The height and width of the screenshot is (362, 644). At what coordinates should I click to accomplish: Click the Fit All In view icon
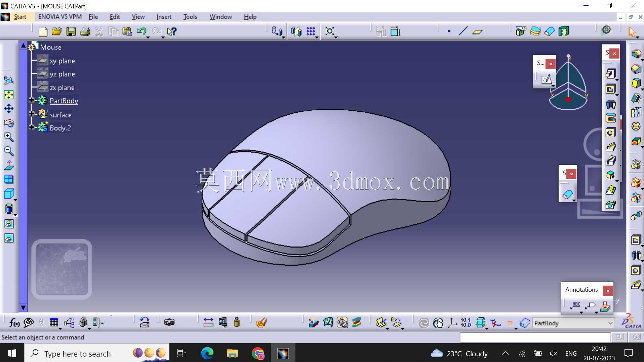coord(9,95)
